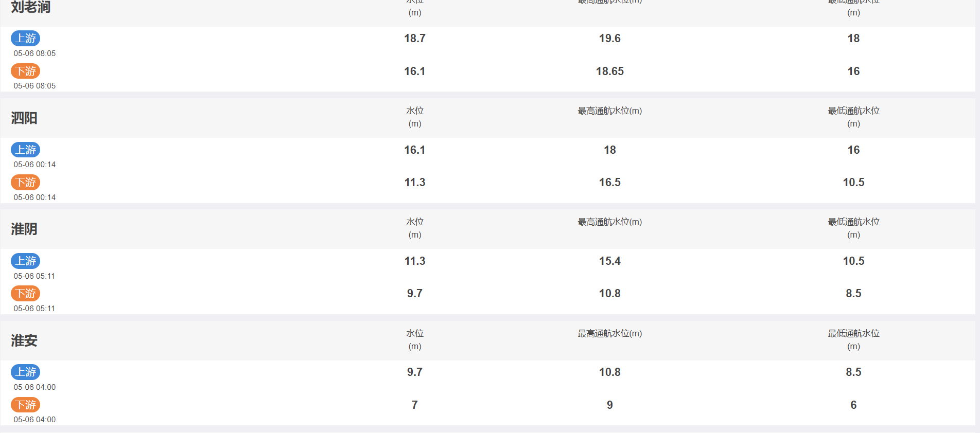Click 泗阳 downstream timestamp 05-06 00:14
This screenshot has height=433, width=980.
point(34,197)
